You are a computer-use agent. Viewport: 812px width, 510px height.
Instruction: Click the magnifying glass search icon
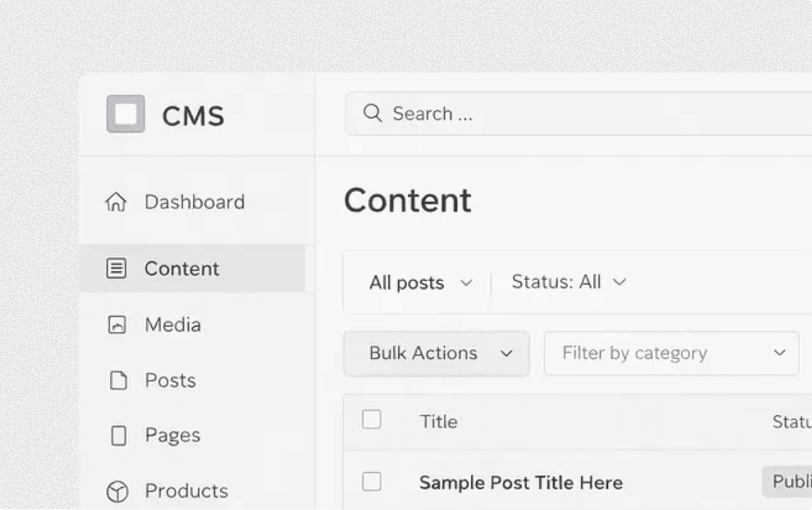coord(372,113)
